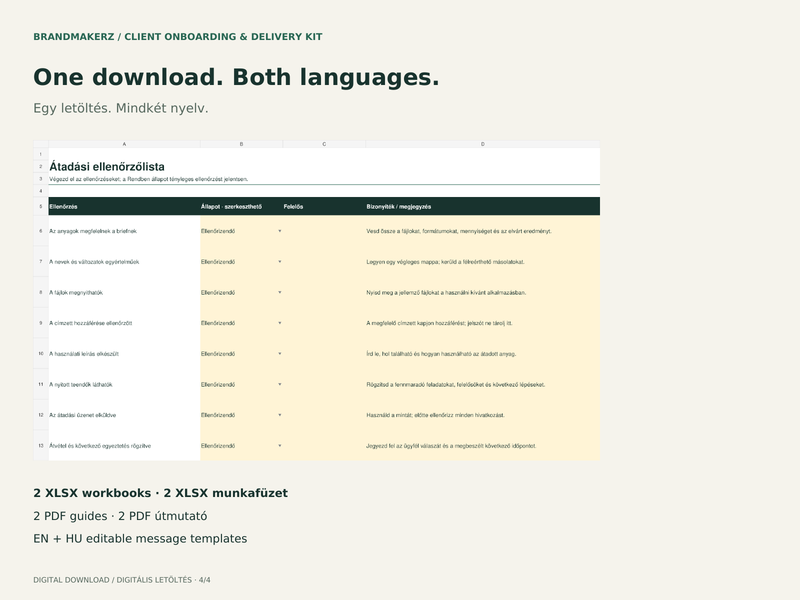Open status dropdown for 'Az anyagok megfelelnek a briefnek'
Viewport: 800px width, 600px height.
[x=280, y=231]
